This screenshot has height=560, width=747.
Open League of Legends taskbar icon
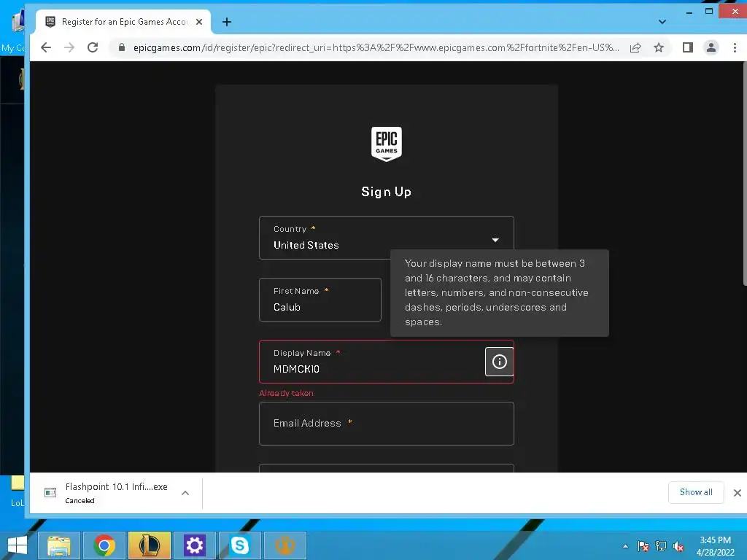[149, 545]
